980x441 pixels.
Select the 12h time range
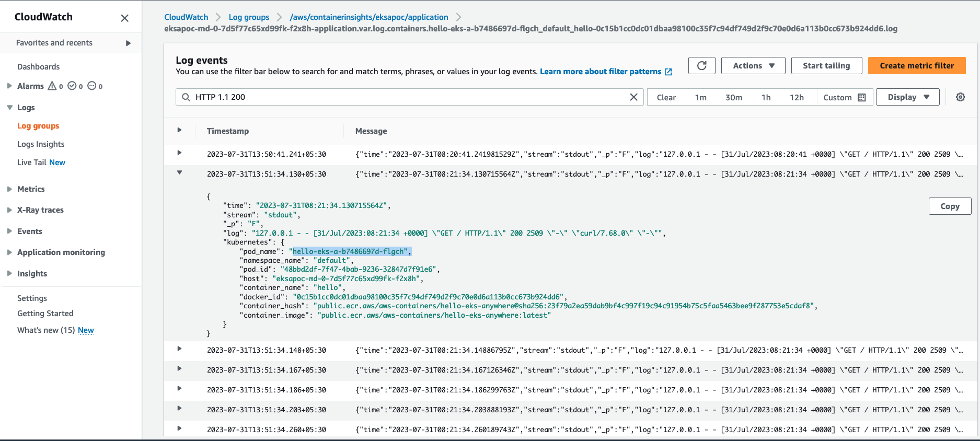click(797, 98)
